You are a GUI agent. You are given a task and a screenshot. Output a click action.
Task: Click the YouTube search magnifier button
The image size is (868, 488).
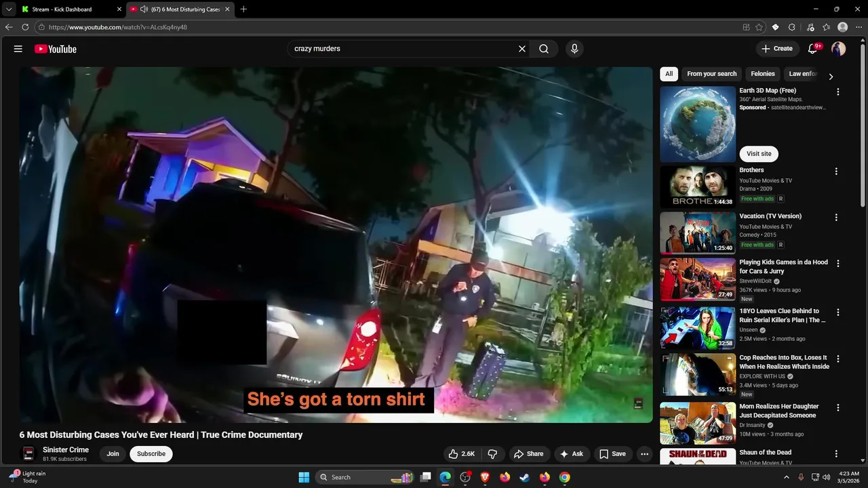point(544,49)
